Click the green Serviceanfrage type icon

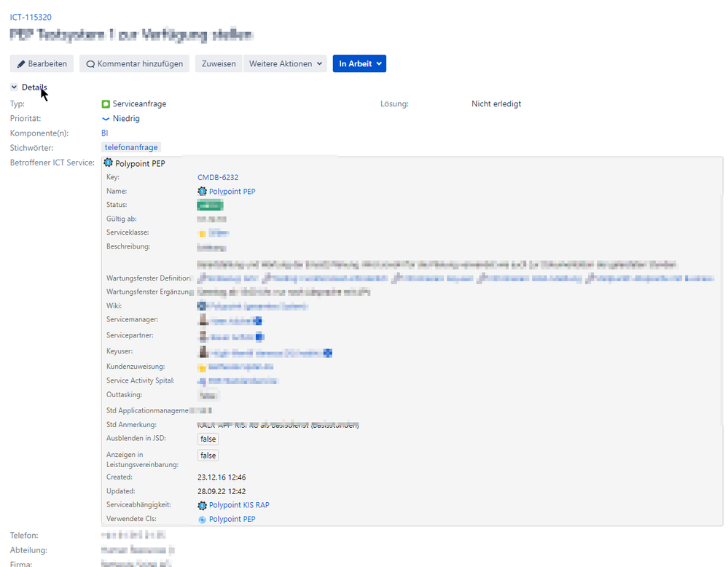[106, 104]
